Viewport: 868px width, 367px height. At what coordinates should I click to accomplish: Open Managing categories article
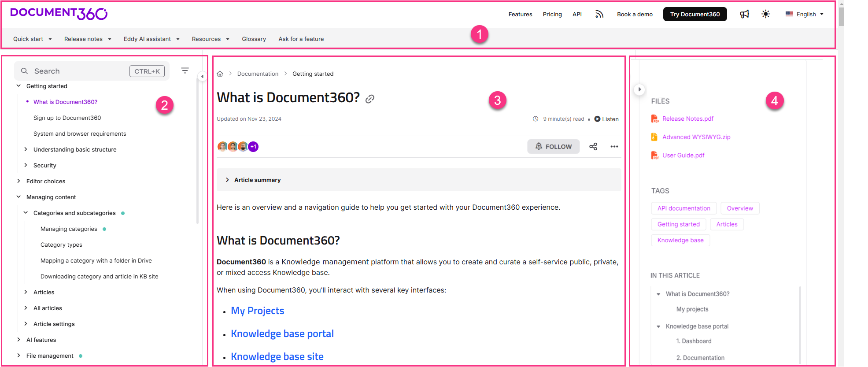69,229
